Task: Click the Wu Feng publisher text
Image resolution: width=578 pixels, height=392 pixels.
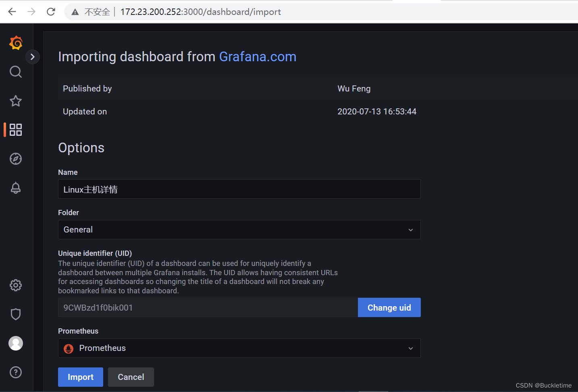Action: (x=354, y=89)
